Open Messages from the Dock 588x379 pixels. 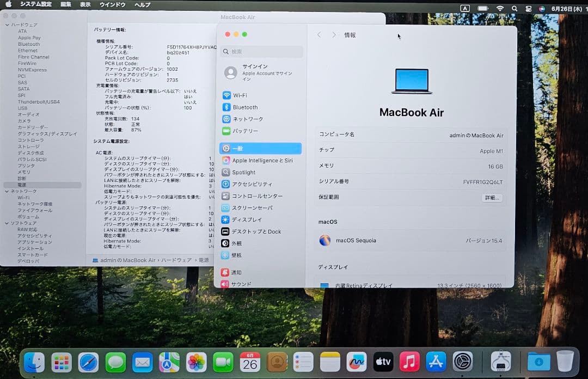[115, 363]
